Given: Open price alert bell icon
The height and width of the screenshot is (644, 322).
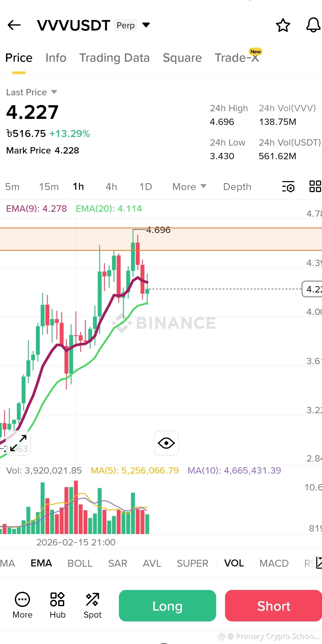Looking at the screenshot, I should click(x=313, y=25).
